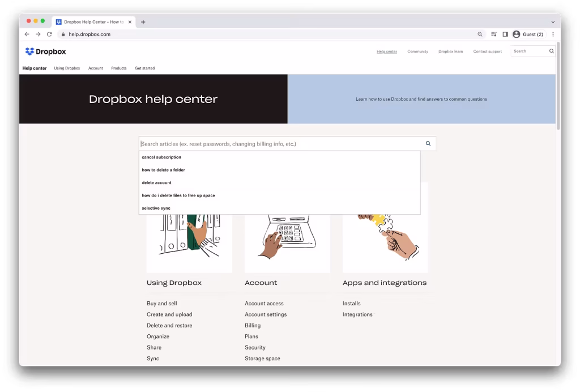This screenshot has width=580, height=392.
Task: Click the magnifier in the article search bar
Action: click(x=428, y=143)
